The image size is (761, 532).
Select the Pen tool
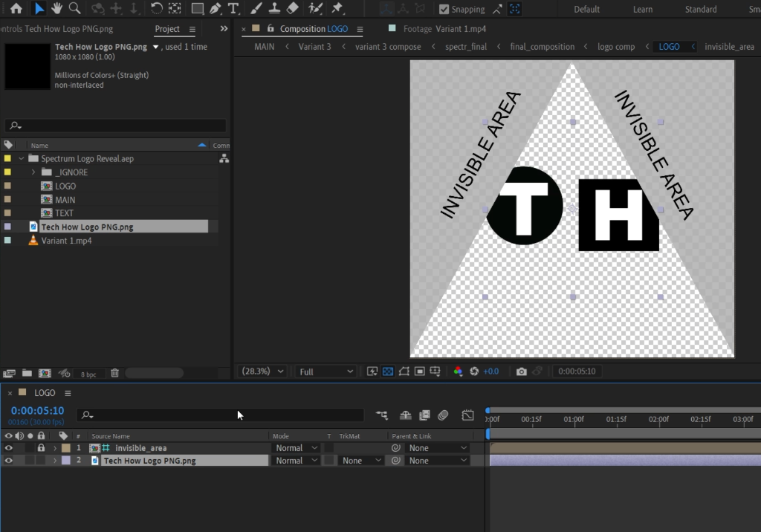pos(216,9)
